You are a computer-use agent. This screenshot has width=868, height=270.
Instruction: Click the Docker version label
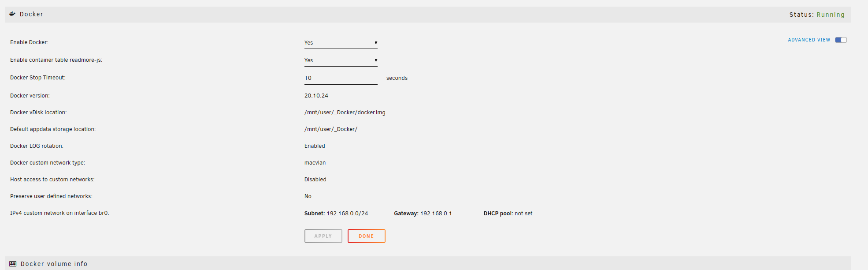(30, 96)
